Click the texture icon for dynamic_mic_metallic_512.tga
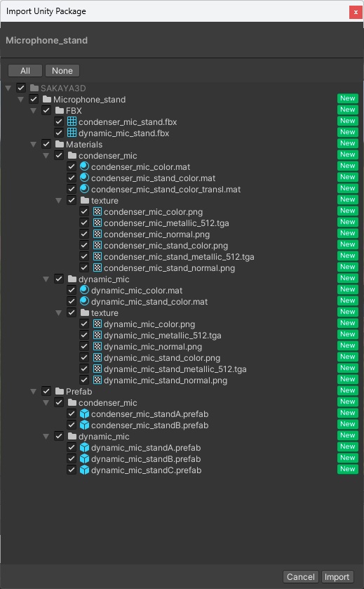Viewport: 364px width, 589px height. 97,335
